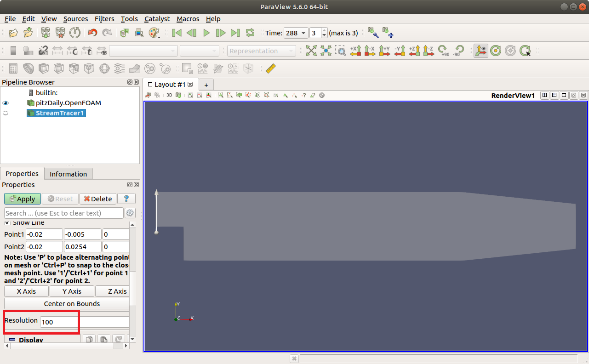Image resolution: width=589 pixels, height=364 pixels.
Task: Click the Resolution input field
Action: [x=85, y=322]
